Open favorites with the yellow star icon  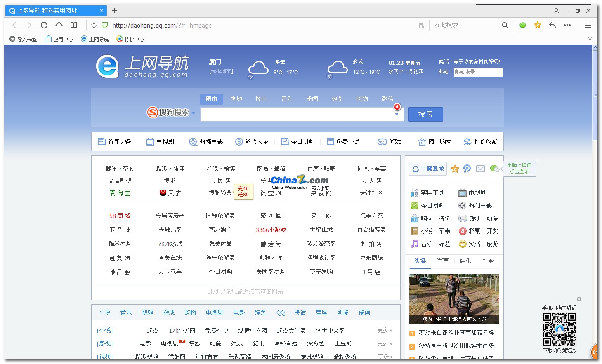point(538,25)
